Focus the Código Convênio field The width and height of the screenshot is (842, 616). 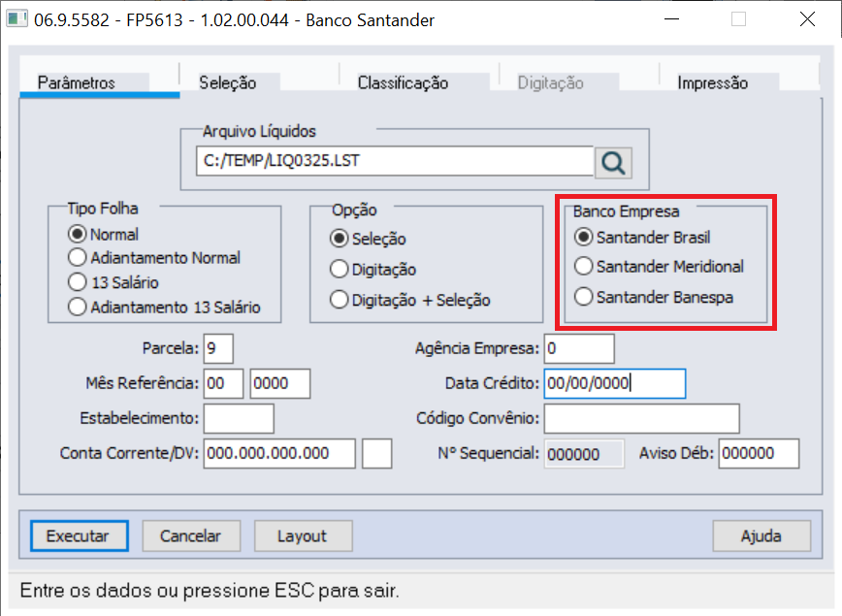coord(642,418)
